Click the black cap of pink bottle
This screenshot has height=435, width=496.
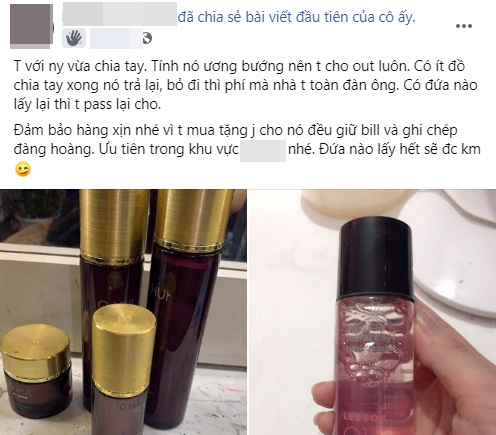[x=376, y=257]
